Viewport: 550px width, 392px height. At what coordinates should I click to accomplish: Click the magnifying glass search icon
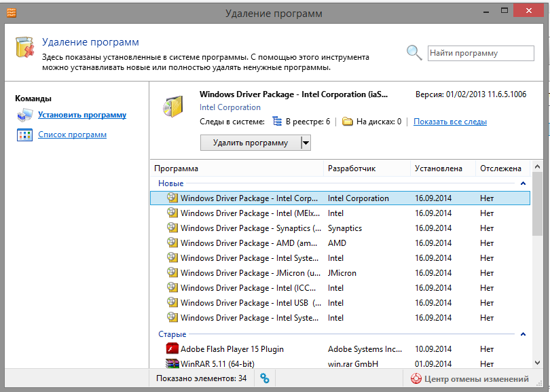pyautogui.click(x=414, y=53)
